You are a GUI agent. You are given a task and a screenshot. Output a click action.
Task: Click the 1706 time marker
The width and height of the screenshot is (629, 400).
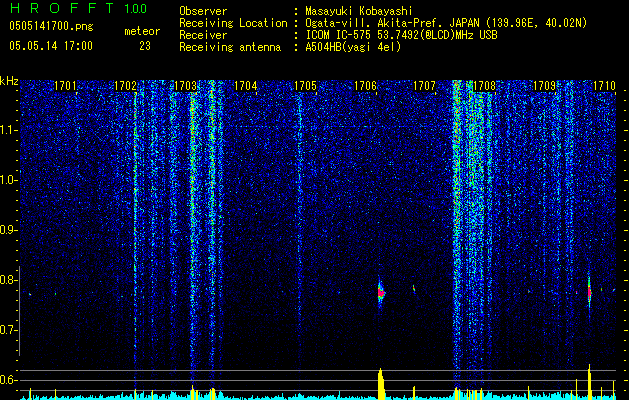[365, 86]
